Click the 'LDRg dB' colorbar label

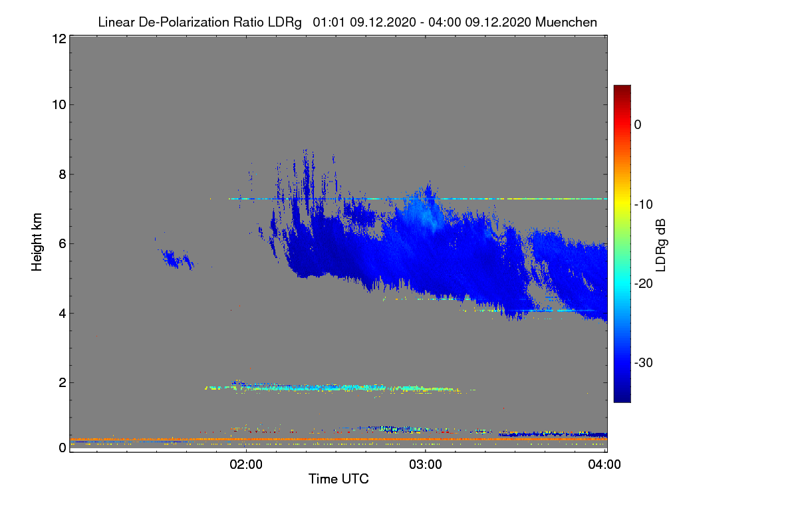click(x=660, y=245)
